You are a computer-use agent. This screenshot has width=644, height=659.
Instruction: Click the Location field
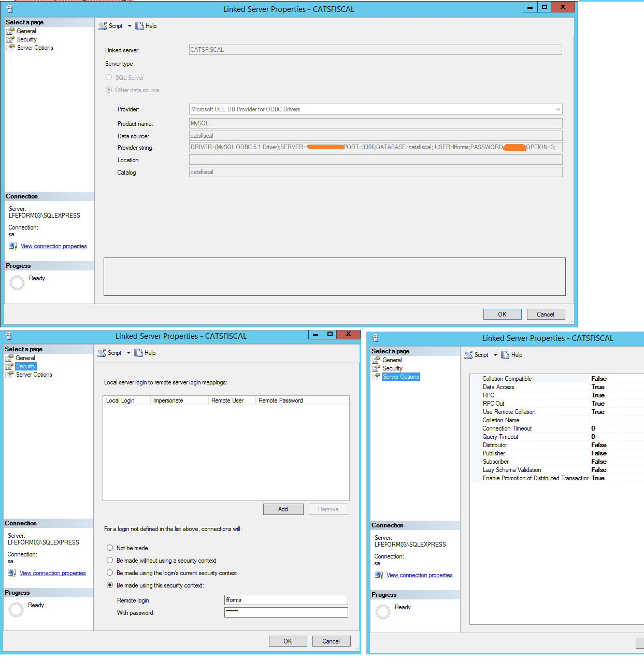click(376, 160)
